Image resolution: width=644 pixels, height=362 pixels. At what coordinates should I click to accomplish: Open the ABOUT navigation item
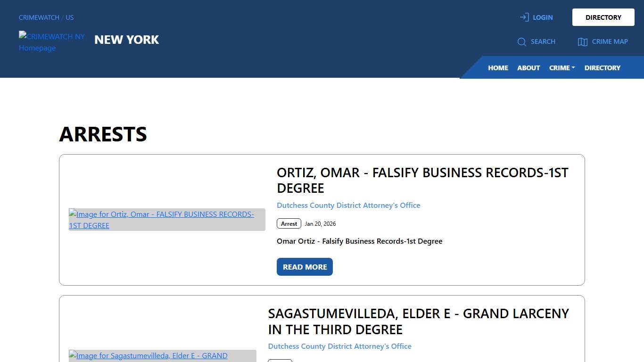click(528, 68)
